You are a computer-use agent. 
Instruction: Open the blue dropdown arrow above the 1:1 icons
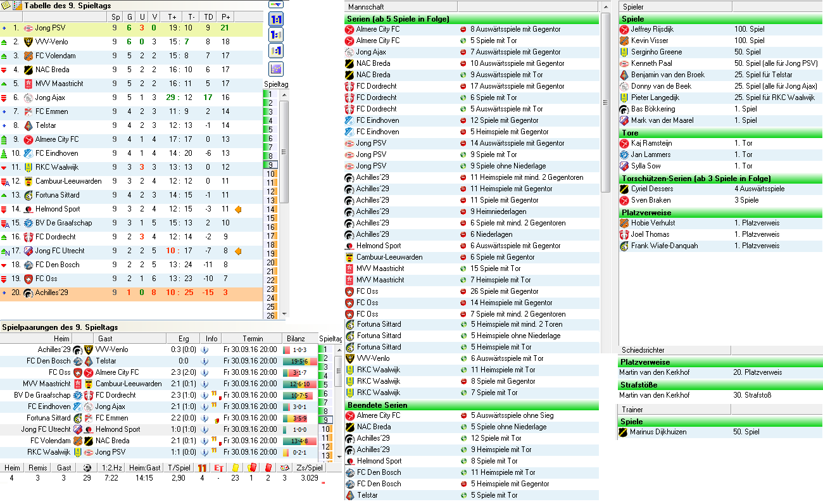pyautogui.click(x=276, y=4)
